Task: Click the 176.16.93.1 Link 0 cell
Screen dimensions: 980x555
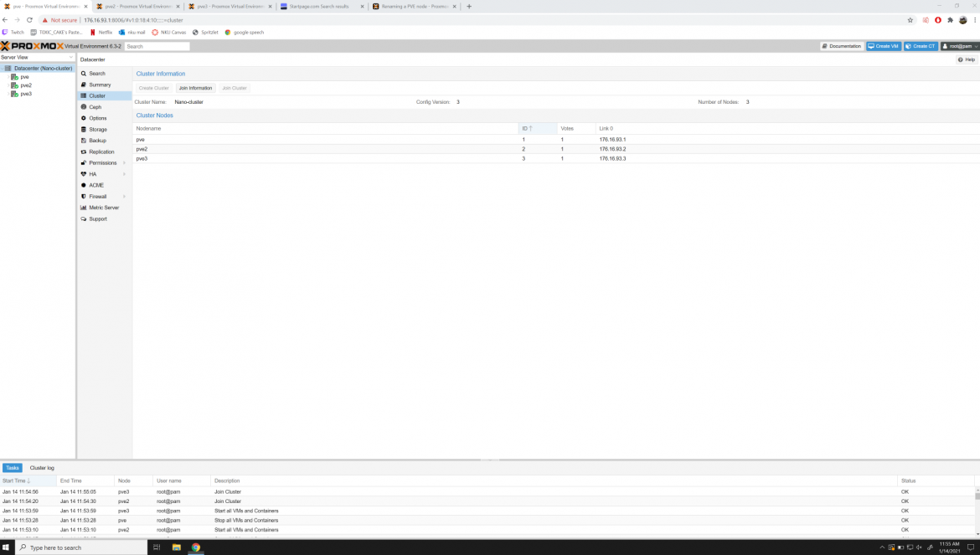Action: (x=612, y=140)
